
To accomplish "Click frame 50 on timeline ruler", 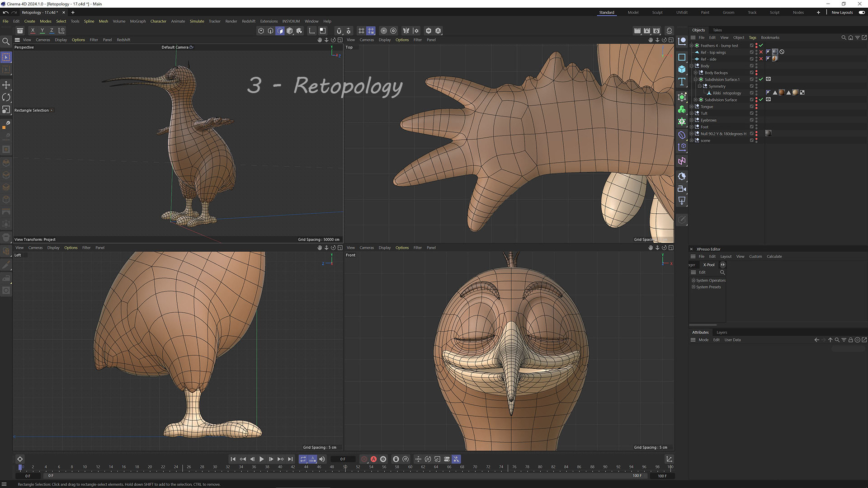I will point(345,467).
